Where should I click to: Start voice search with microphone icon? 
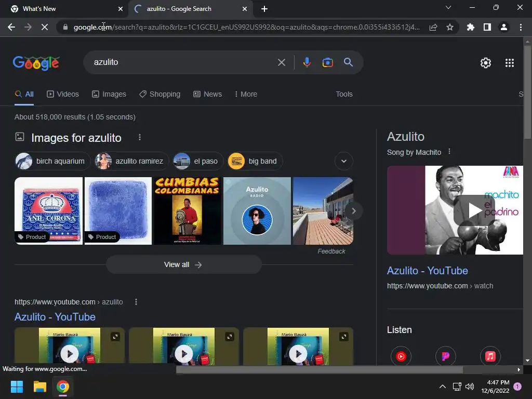307,62
